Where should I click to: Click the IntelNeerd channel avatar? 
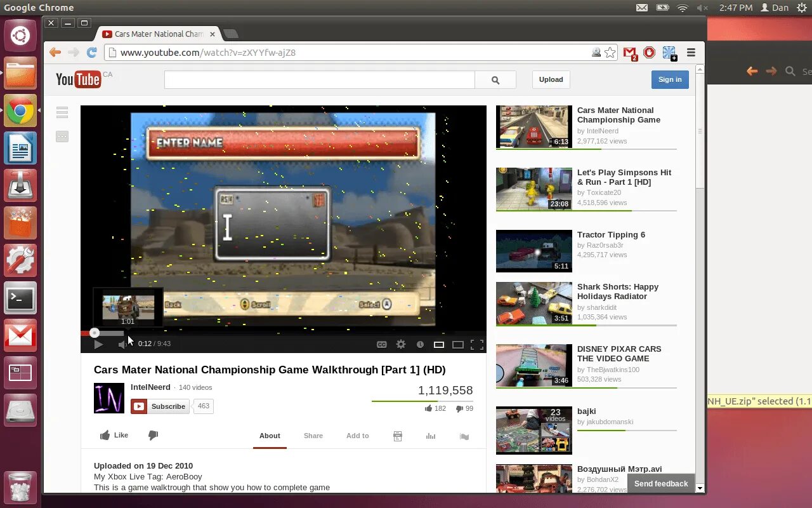[x=109, y=398]
